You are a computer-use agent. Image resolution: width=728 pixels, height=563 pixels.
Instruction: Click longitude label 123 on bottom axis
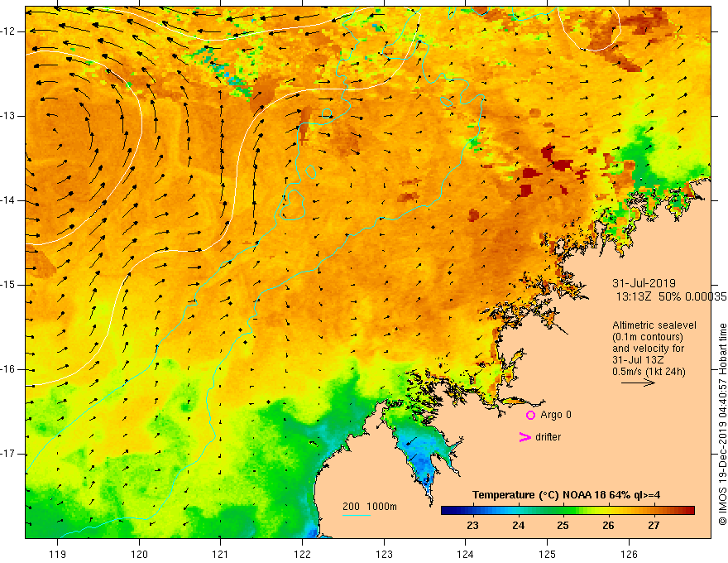(384, 554)
